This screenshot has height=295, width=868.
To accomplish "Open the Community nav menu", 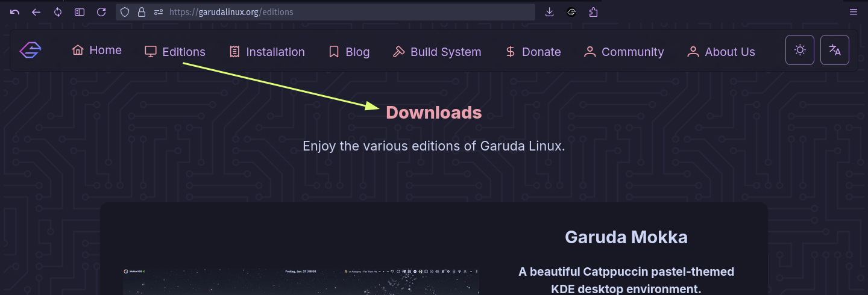I will (624, 52).
